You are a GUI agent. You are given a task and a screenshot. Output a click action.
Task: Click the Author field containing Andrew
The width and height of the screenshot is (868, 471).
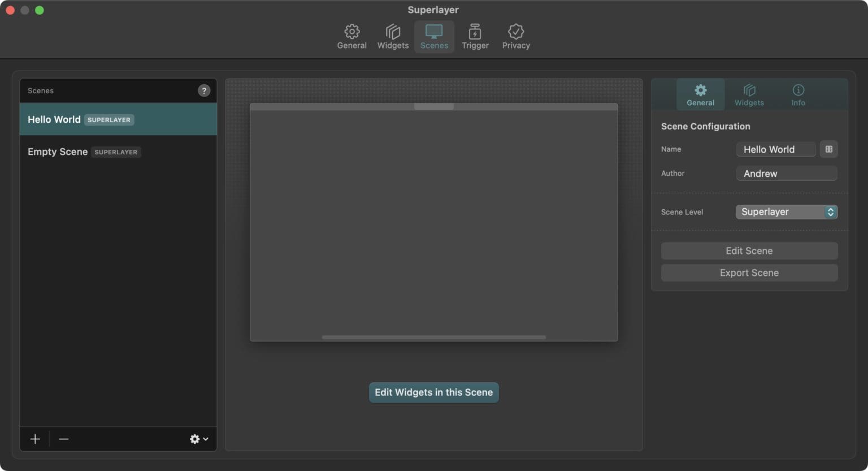point(786,173)
